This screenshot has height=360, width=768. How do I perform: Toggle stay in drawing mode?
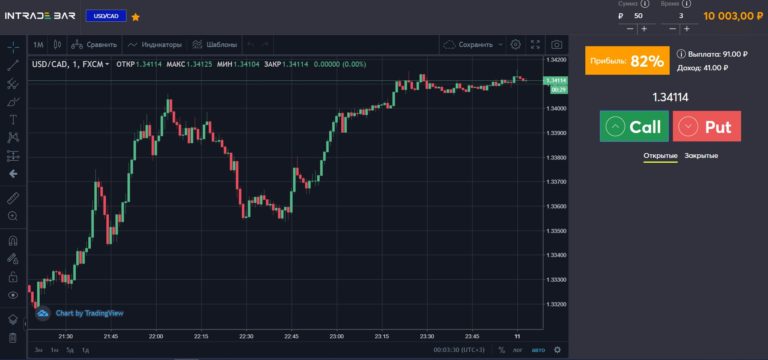tap(13, 259)
